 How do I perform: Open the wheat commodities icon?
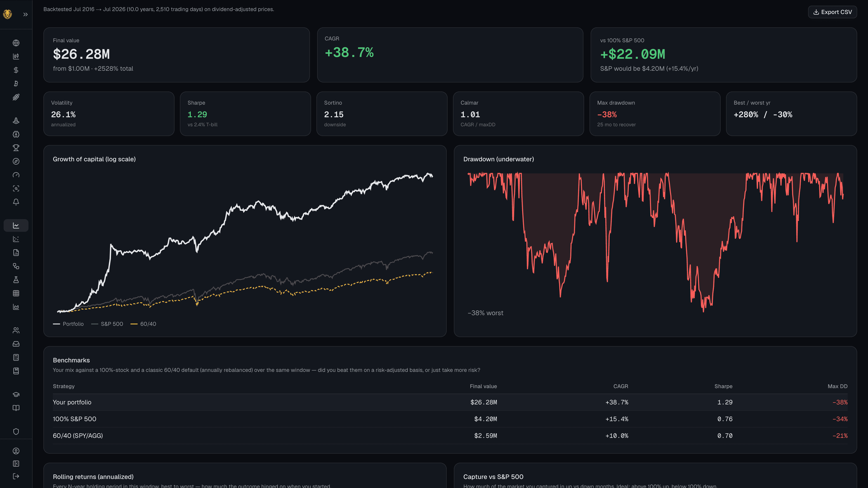click(16, 97)
